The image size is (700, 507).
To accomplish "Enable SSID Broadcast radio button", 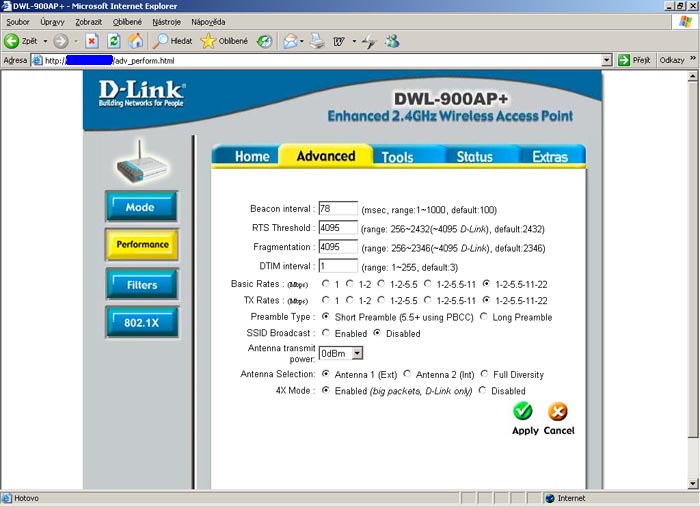I will (326, 333).
